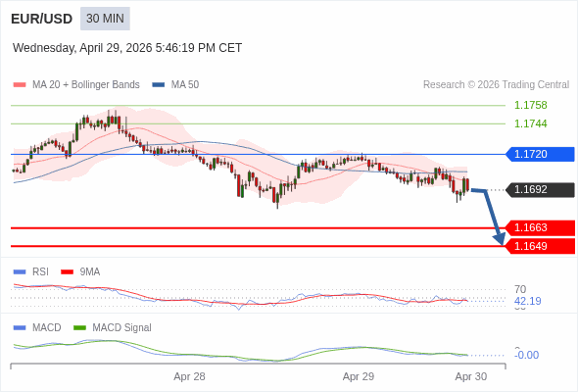Image resolution: width=578 pixels, height=392 pixels.
Task: Click the RSI 70 level label
Action: [520, 289]
